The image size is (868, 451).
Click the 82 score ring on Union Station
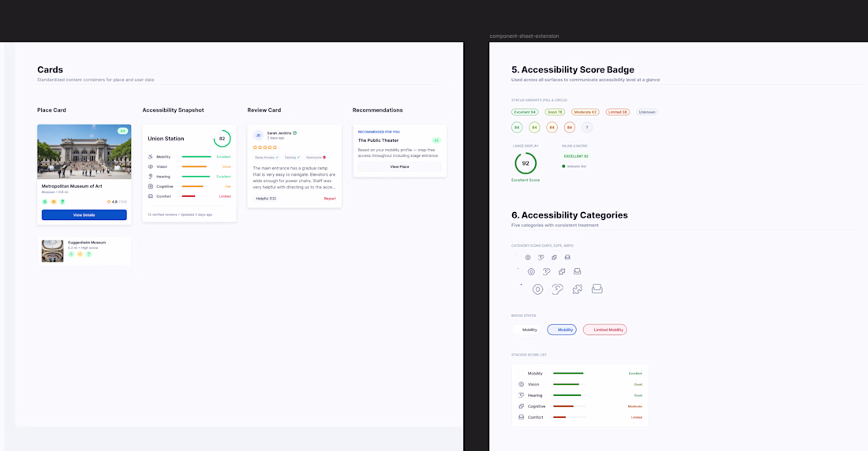coord(222,138)
